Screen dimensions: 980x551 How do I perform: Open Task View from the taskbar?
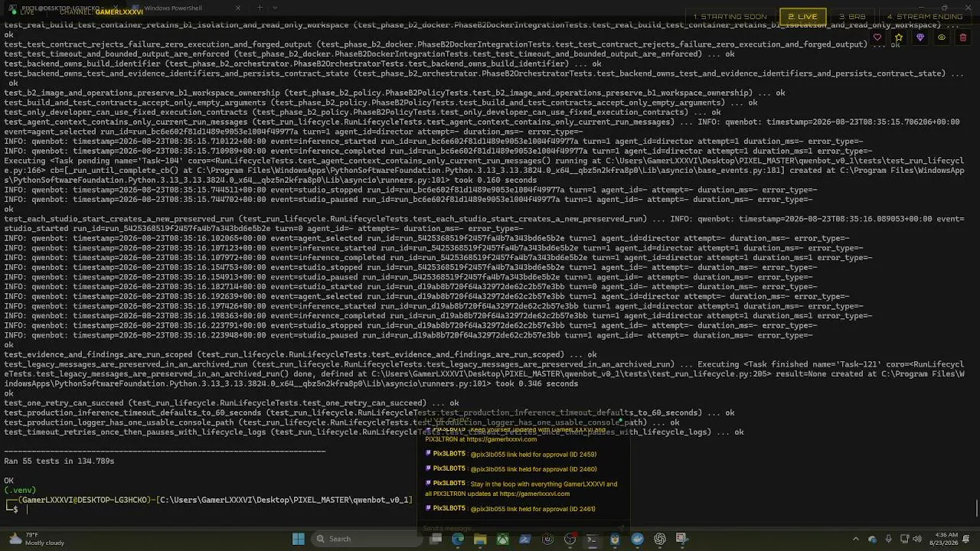coord(436,540)
